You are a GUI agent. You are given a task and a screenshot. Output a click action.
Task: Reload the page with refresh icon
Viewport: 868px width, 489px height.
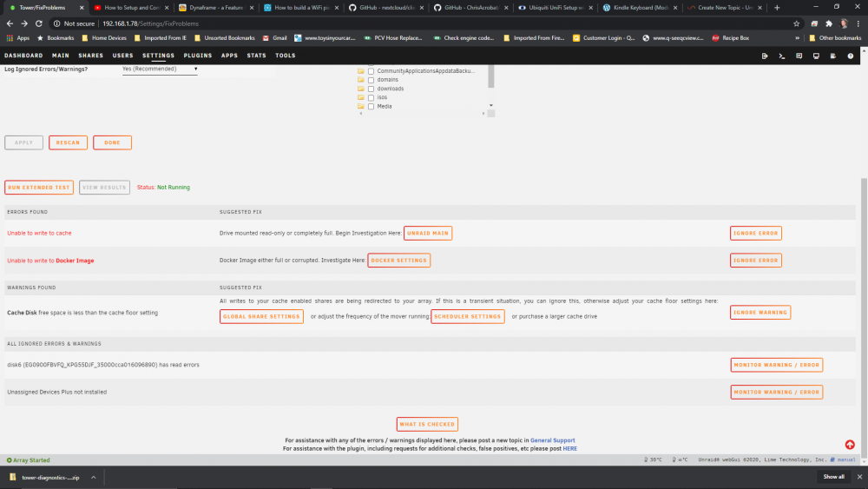click(x=39, y=23)
